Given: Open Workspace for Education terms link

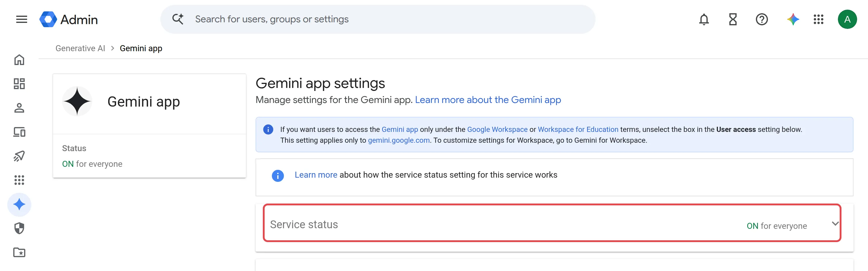Looking at the screenshot, I should click(x=578, y=129).
